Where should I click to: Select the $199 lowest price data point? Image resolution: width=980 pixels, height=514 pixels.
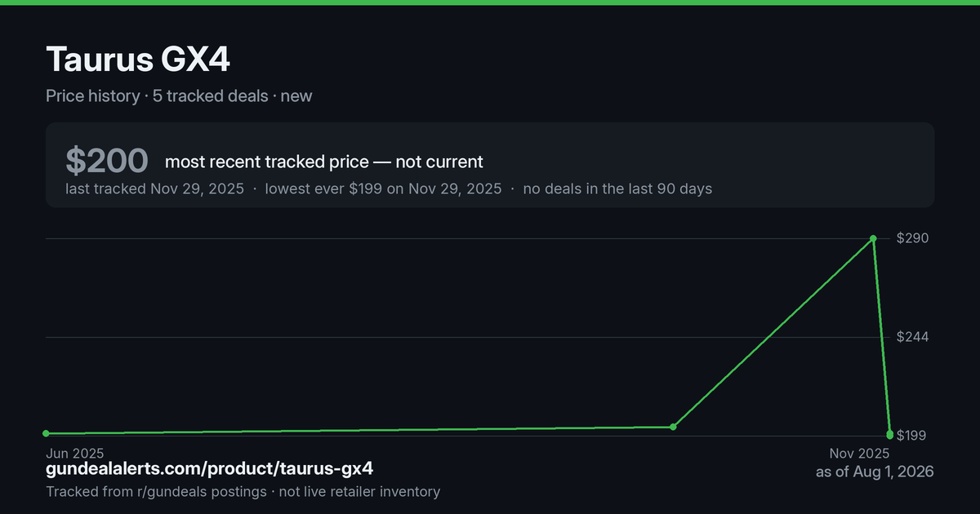(x=889, y=434)
